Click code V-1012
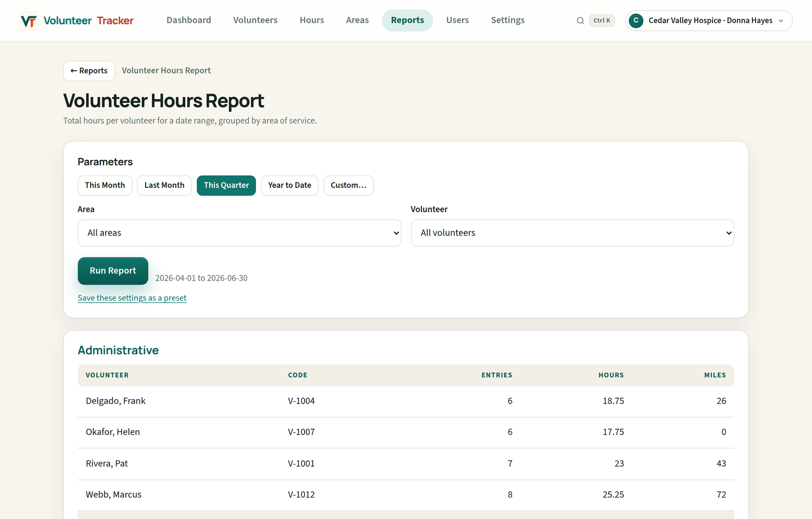 (x=301, y=495)
